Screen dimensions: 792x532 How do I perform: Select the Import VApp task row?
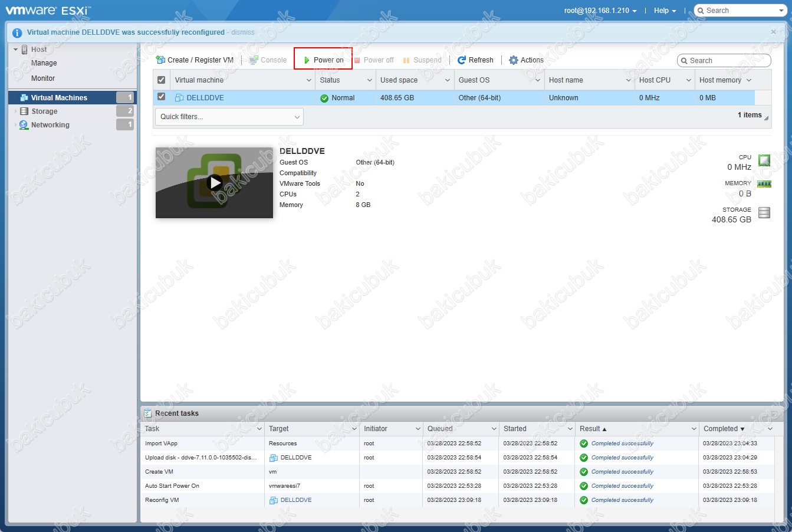(x=458, y=444)
